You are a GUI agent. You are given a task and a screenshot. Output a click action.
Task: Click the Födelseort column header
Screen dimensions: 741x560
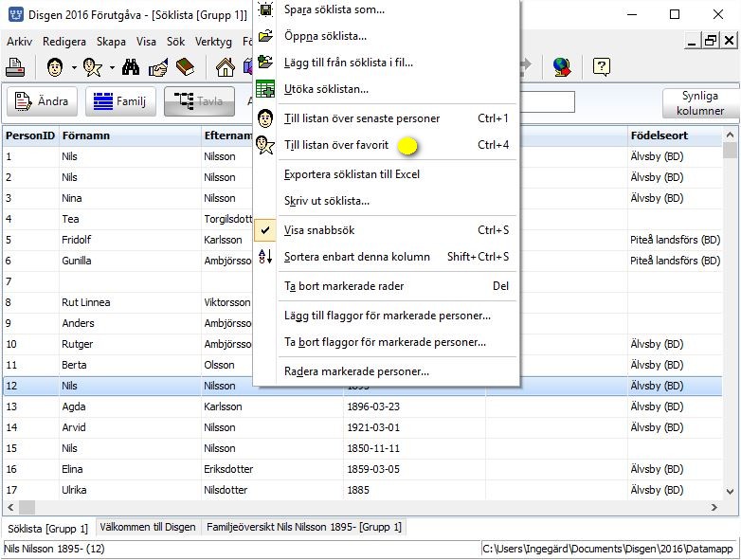[x=675, y=135]
